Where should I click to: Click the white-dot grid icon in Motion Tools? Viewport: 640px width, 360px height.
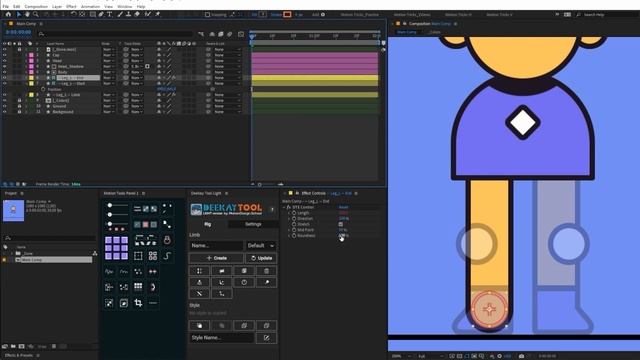pos(138,287)
